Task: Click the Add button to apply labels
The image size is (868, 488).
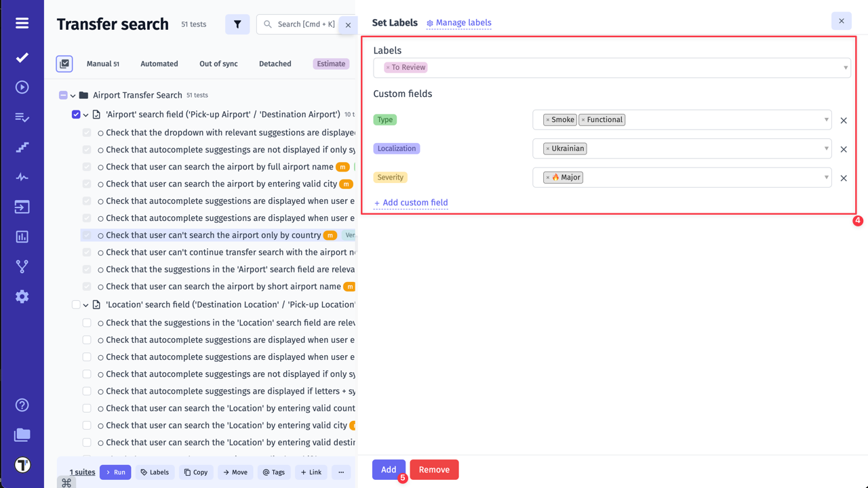Action: pyautogui.click(x=388, y=469)
